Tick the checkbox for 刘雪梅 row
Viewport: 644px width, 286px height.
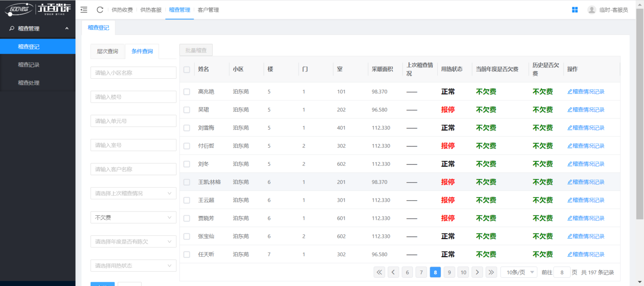coord(187,128)
